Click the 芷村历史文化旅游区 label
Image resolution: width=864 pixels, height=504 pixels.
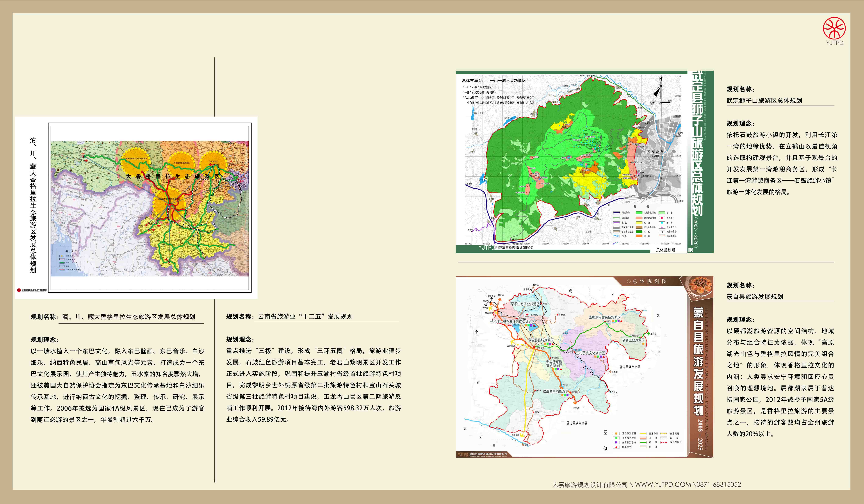[590, 353]
